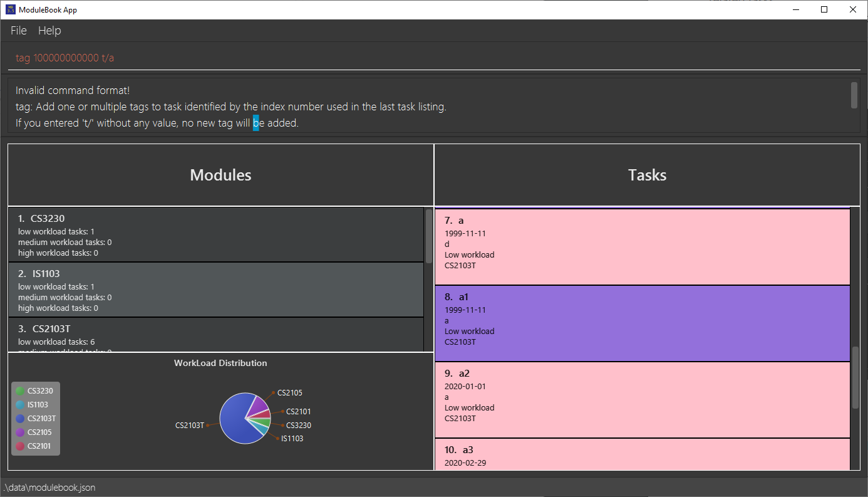Click the result display scrollbar thumb

(x=854, y=95)
